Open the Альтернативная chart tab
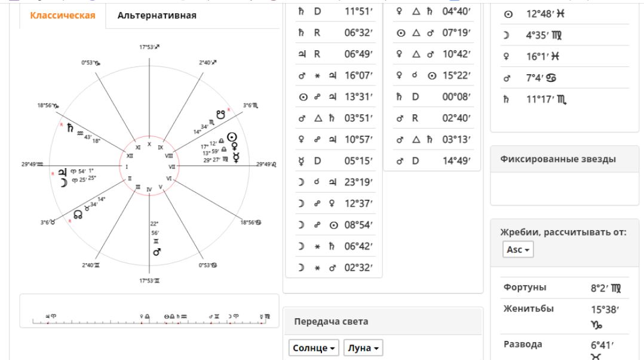This screenshot has width=644, height=360. click(x=157, y=16)
